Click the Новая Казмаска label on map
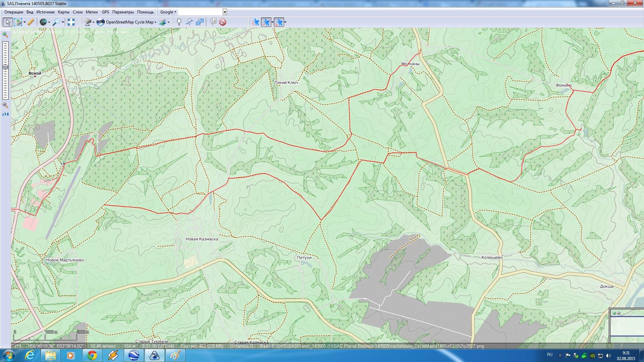644x362 pixels. pos(202,239)
